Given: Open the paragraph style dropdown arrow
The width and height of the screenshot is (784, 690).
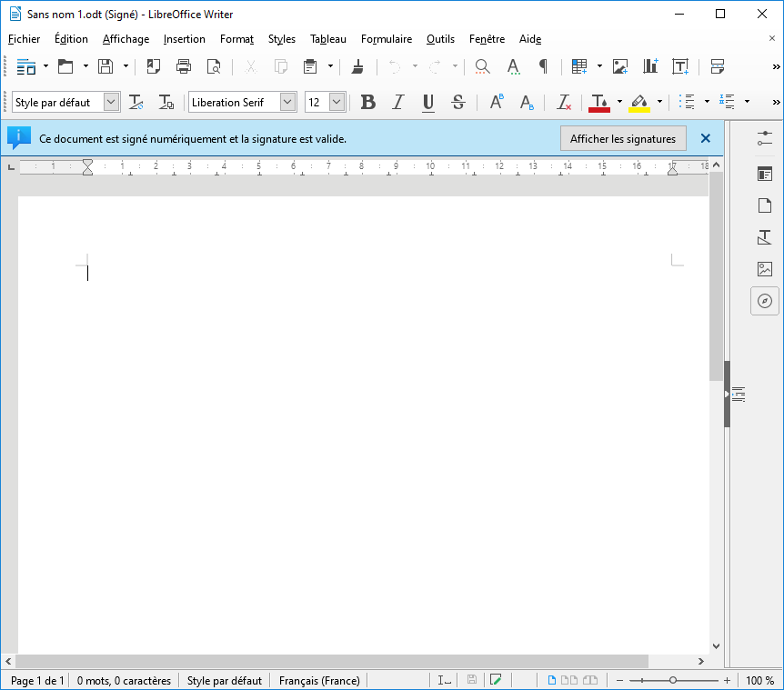Looking at the screenshot, I should 112,102.
